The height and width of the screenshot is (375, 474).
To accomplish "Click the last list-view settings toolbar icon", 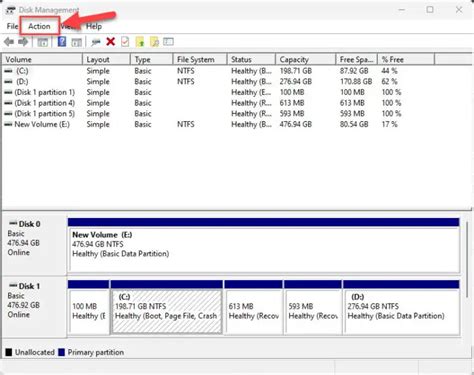I will [168, 42].
